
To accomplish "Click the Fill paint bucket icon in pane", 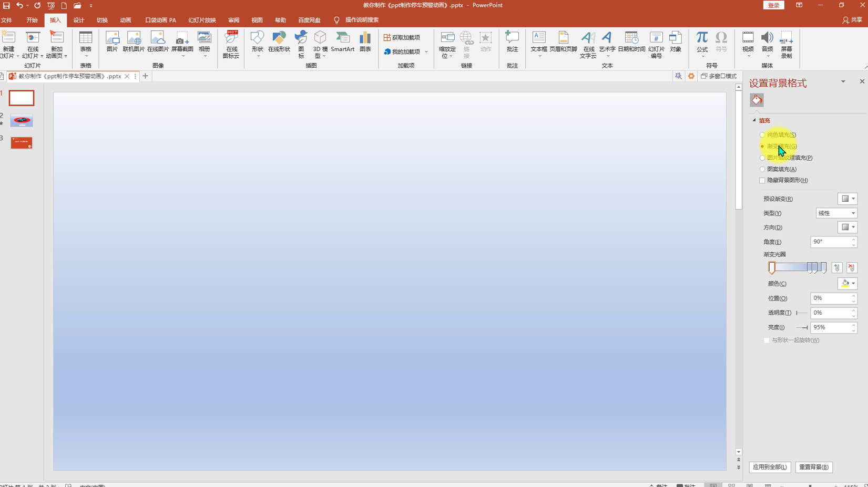I will pyautogui.click(x=757, y=100).
